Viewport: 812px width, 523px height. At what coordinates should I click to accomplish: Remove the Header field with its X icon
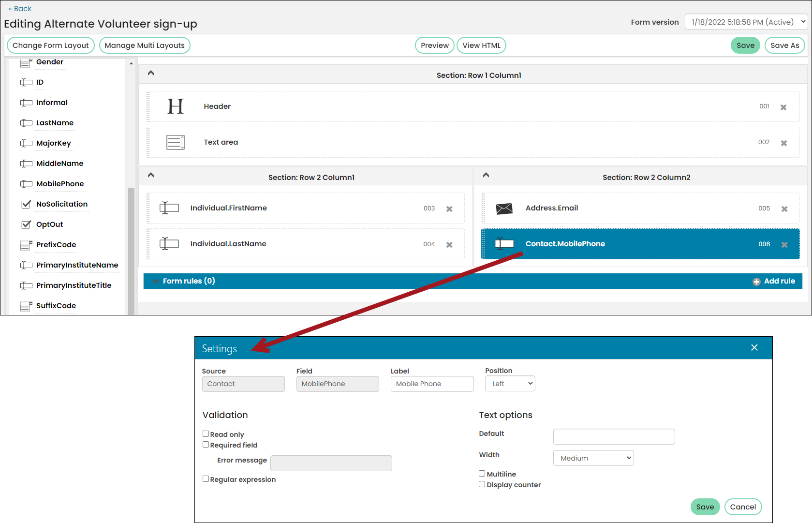click(783, 107)
